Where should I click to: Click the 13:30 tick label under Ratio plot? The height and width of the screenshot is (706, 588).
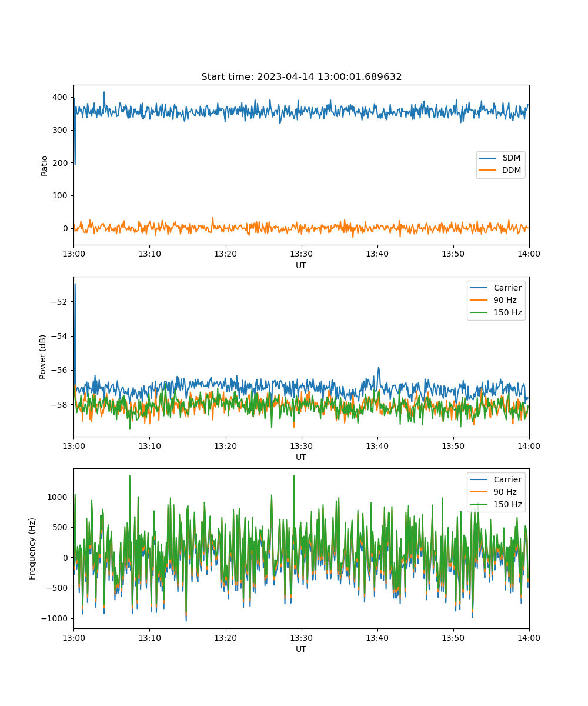tap(301, 254)
